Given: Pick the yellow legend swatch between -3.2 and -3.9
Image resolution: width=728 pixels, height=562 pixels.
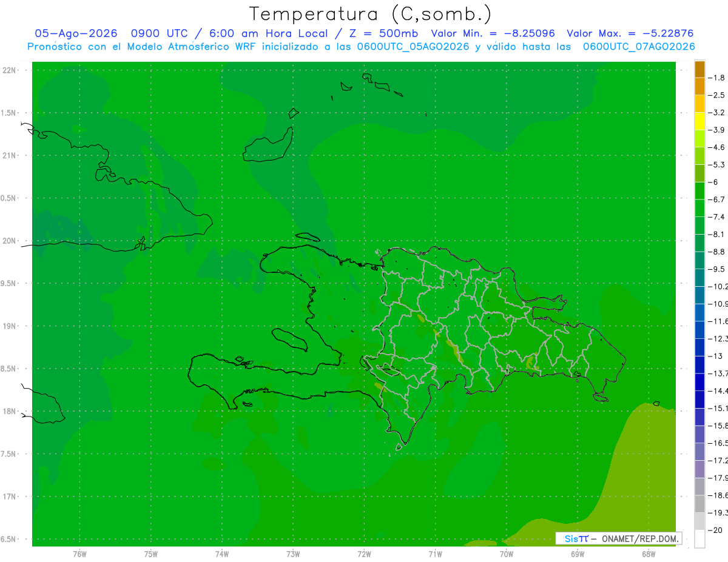Looking at the screenshot, I should coord(699,121).
